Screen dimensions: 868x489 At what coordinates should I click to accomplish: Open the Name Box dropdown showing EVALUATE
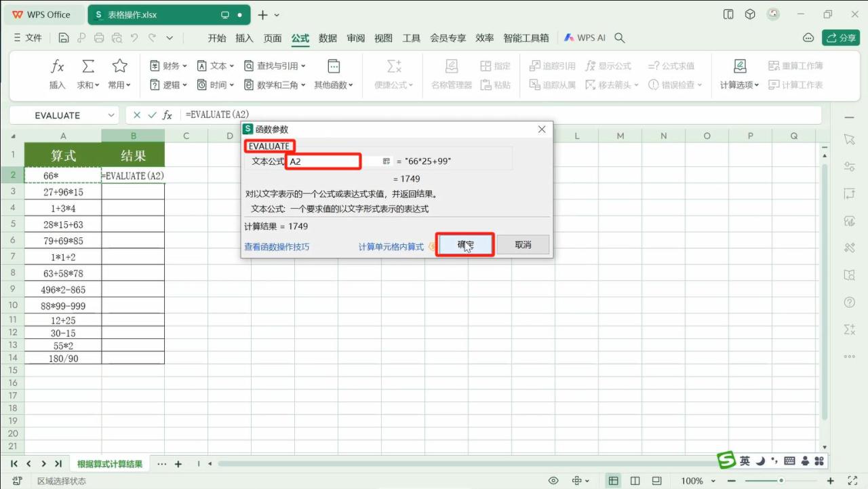(x=112, y=115)
